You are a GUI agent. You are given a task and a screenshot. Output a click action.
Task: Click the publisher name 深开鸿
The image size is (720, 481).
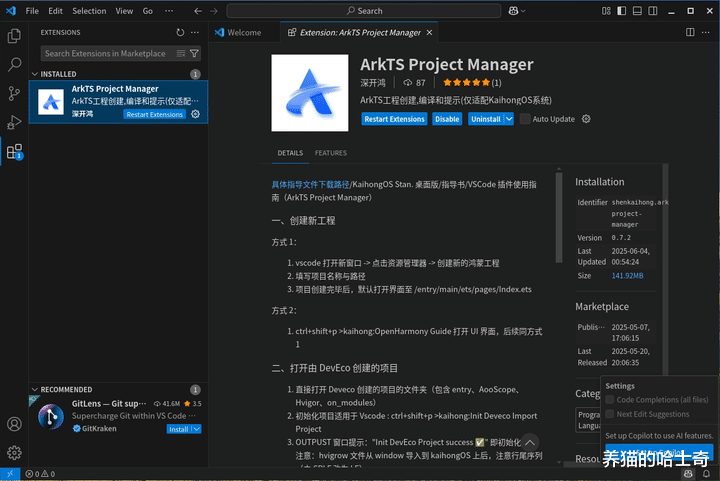[373, 83]
